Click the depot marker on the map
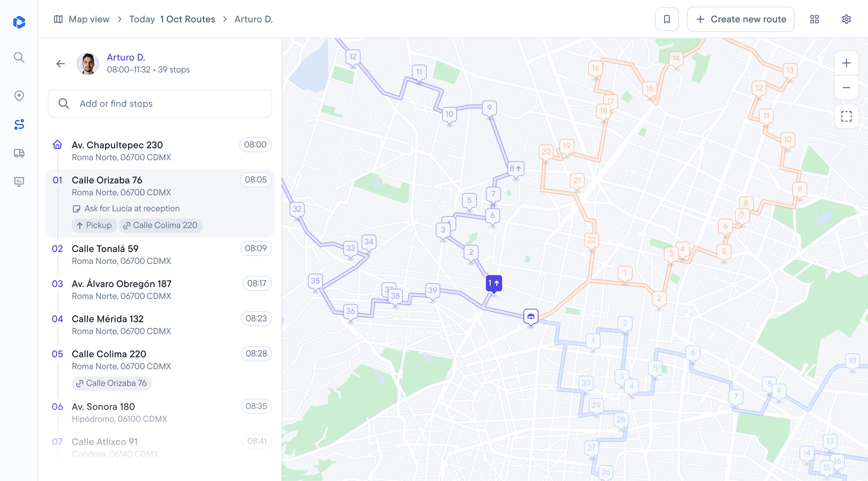 point(531,317)
